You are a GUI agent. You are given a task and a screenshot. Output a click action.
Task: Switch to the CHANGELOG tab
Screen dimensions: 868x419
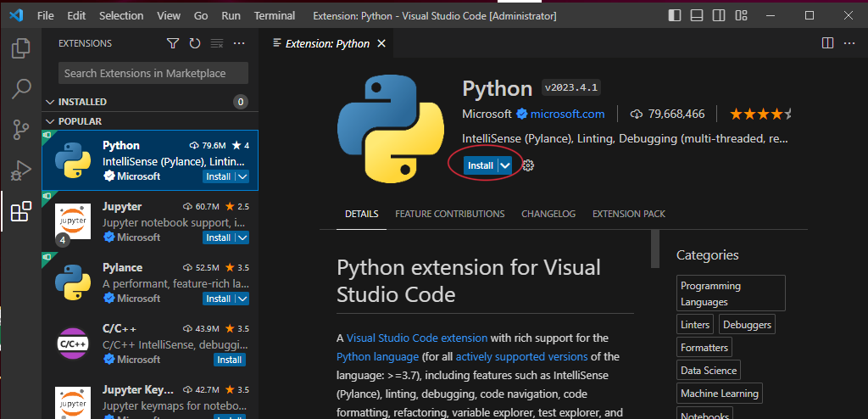point(548,214)
